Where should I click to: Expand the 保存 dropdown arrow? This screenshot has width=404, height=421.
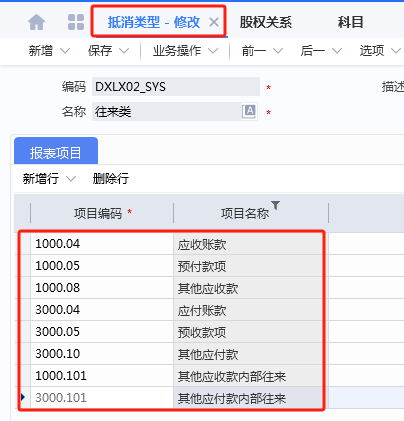coord(124,51)
